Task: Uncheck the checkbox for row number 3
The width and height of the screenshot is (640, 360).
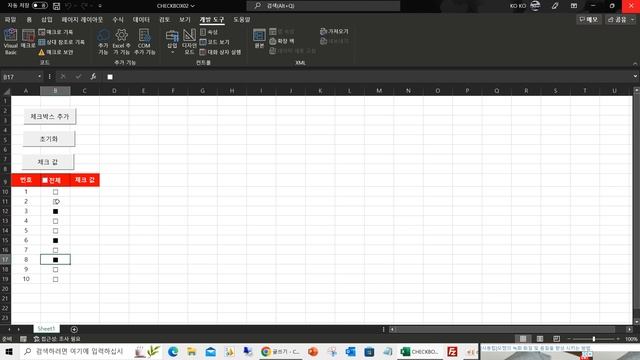Action: point(56,211)
